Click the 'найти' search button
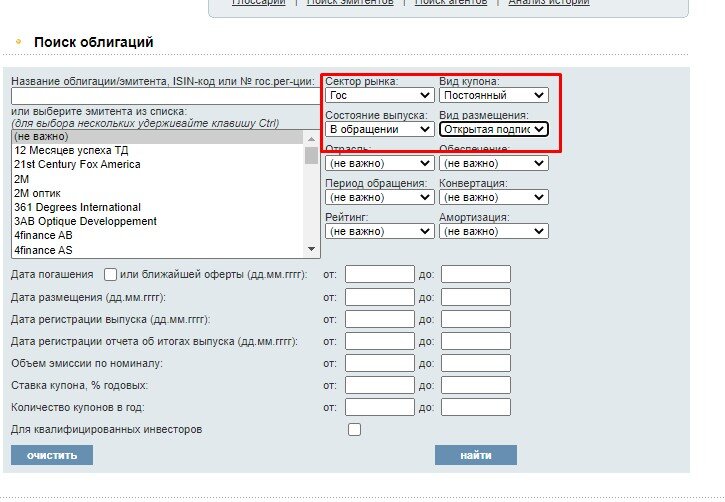The image size is (725, 502). pos(476,455)
